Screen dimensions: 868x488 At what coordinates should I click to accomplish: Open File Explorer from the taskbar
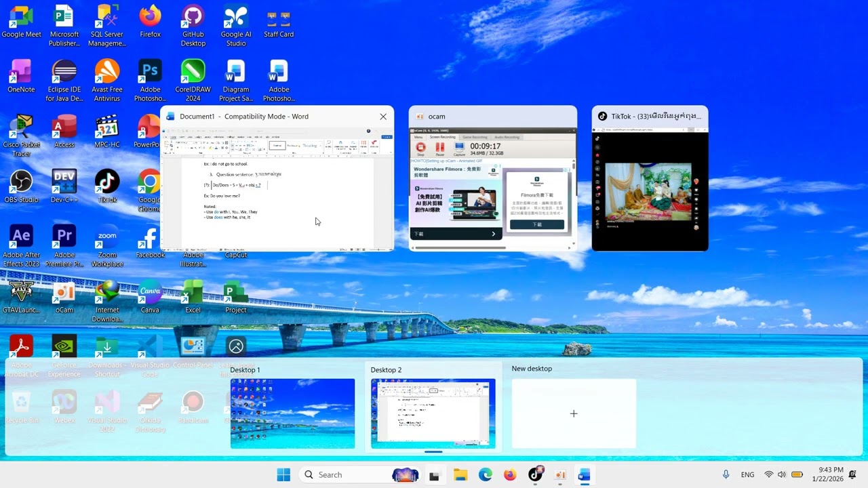(x=460, y=475)
